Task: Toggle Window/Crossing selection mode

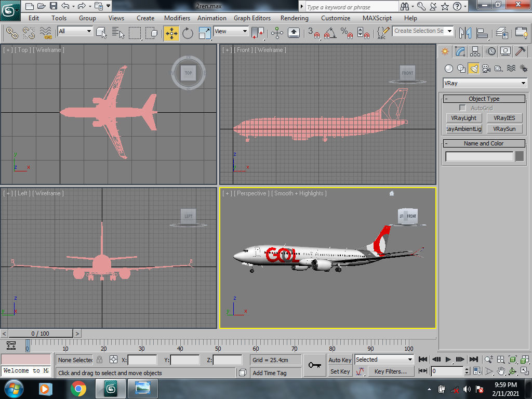Action: 151,33
